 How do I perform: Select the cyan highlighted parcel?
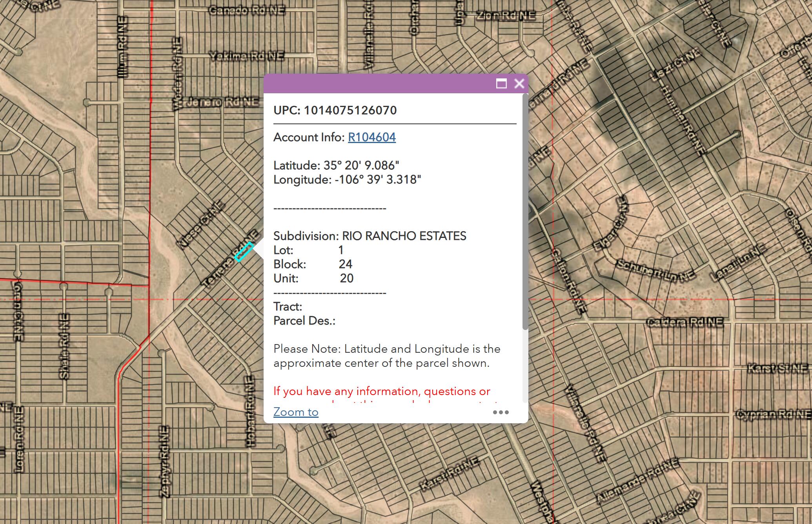pos(244,252)
